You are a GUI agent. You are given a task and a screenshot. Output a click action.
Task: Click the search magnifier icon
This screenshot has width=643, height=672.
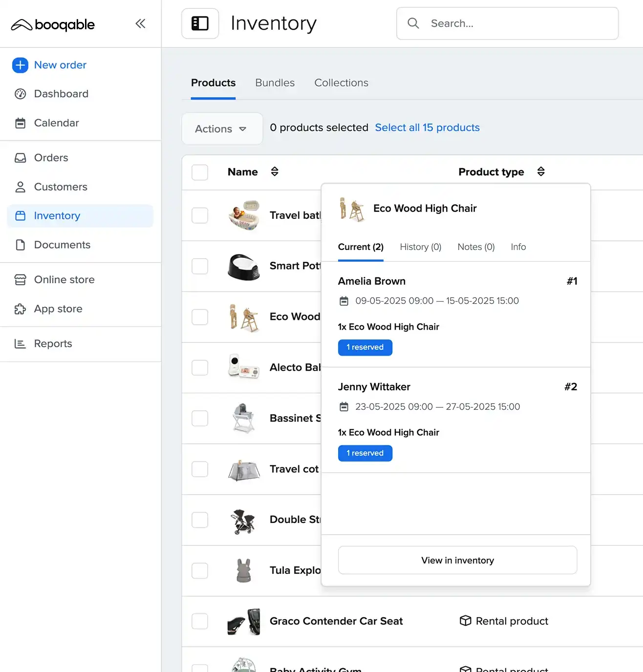tap(413, 23)
